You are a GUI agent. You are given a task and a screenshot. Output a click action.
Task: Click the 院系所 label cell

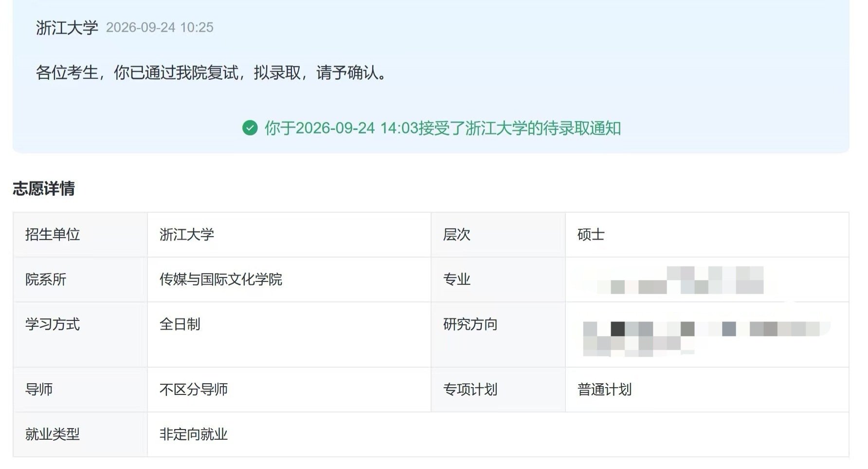80,280
